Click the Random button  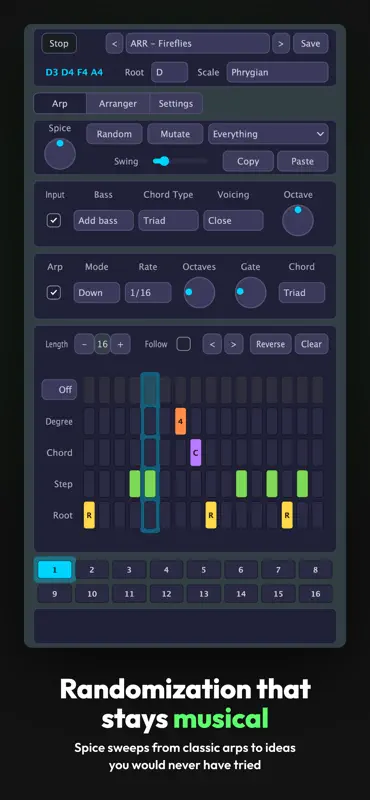pos(114,134)
